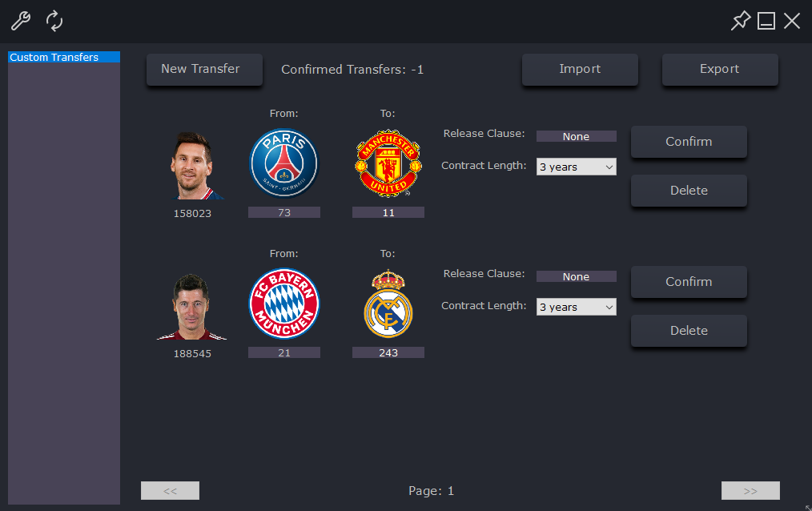The image size is (812, 511).
Task: Click the Release Clause field of first transfer
Action: click(x=577, y=136)
